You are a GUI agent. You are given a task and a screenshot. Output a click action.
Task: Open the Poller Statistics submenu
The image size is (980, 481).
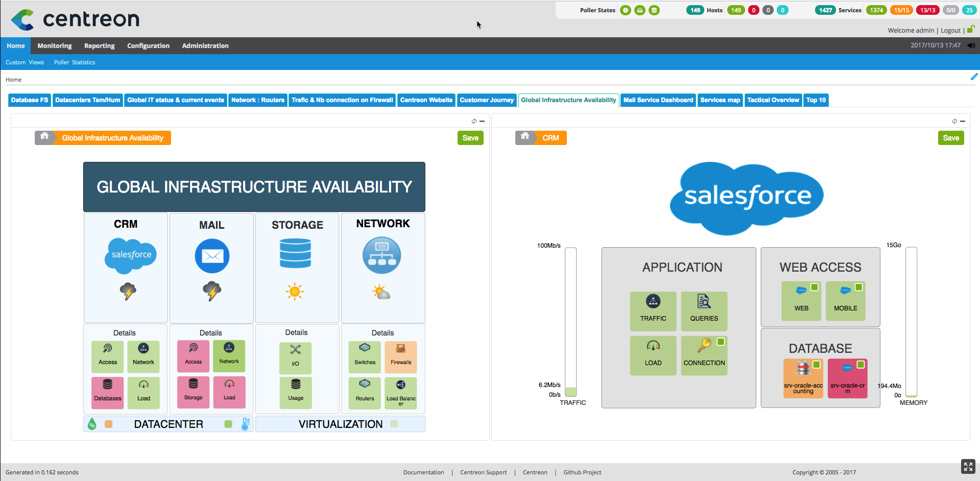(x=75, y=62)
